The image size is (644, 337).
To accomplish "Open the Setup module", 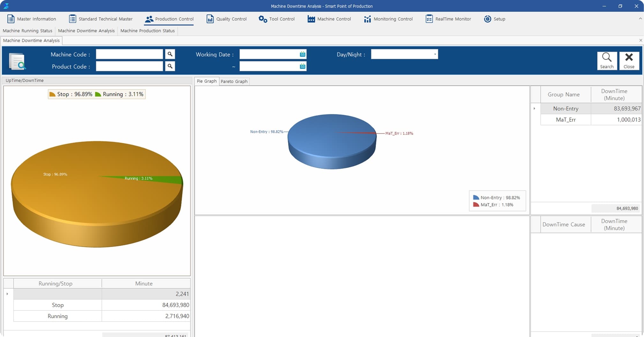I will point(494,19).
